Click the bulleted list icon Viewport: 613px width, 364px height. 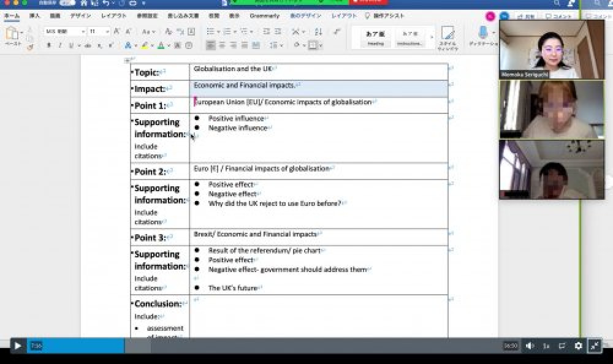coord(211,31)
